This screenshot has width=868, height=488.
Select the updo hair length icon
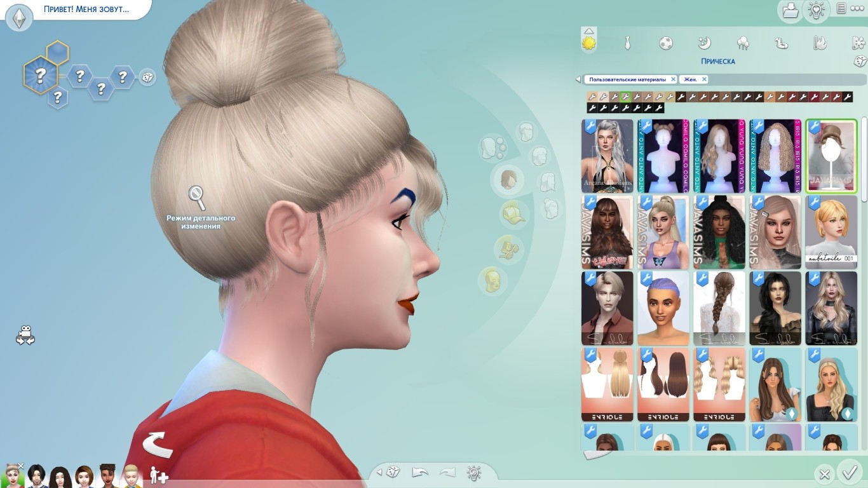551,208
